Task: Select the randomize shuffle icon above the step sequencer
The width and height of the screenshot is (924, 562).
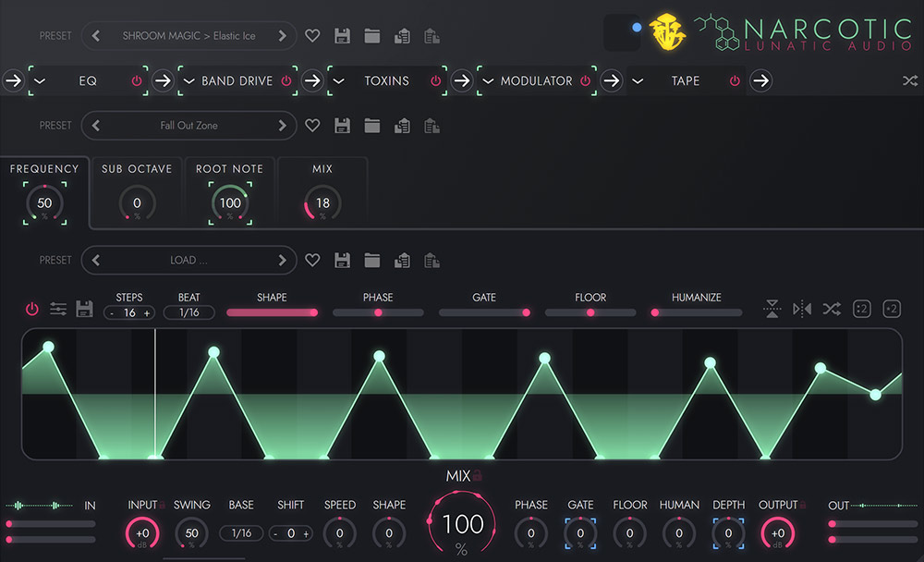Action: [x=831, y=309]
